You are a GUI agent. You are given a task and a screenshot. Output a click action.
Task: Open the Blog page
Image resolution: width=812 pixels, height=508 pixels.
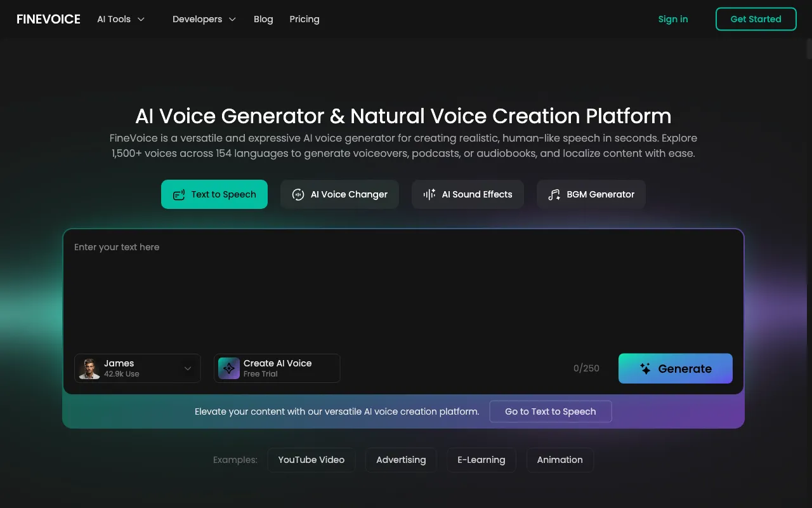coord(263,19)
